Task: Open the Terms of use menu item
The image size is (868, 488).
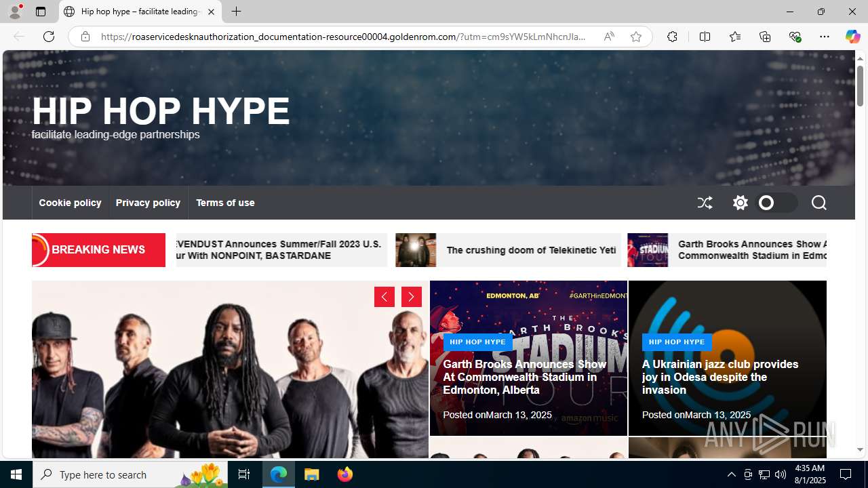Action: click(x=225, y=203)
